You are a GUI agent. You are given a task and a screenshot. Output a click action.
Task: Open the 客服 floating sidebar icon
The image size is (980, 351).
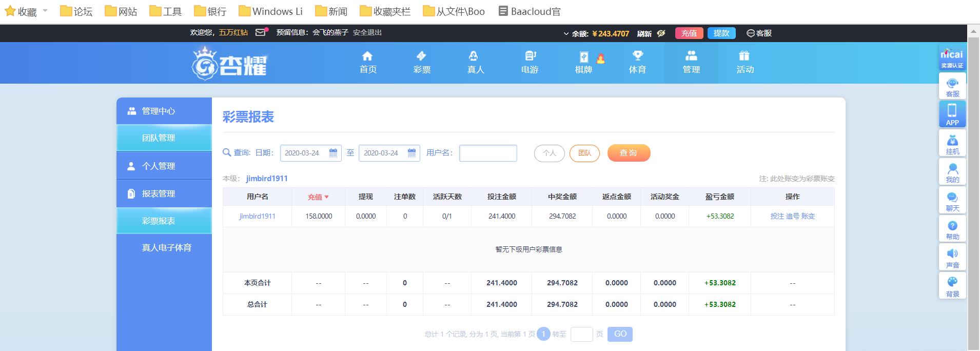[952, 86]
